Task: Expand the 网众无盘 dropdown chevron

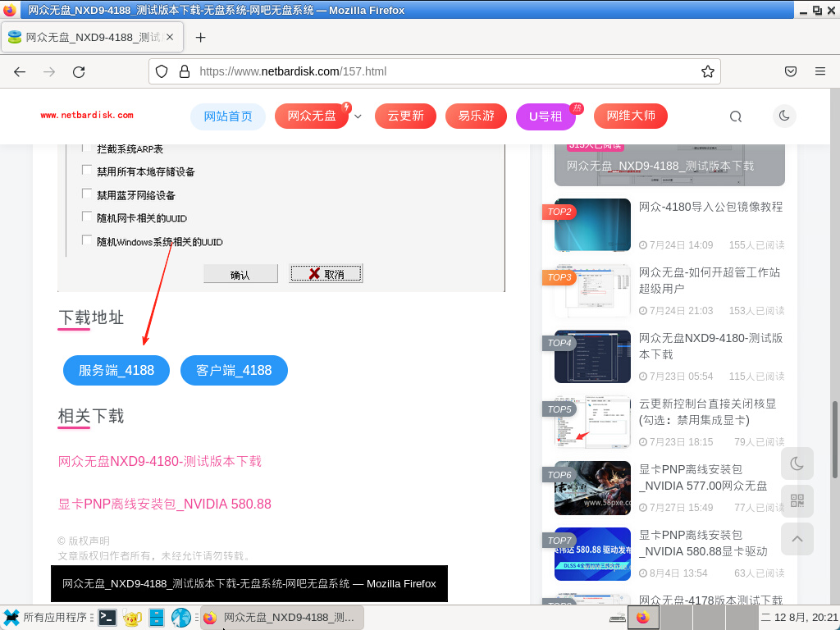Action: [x=357, y=116]
